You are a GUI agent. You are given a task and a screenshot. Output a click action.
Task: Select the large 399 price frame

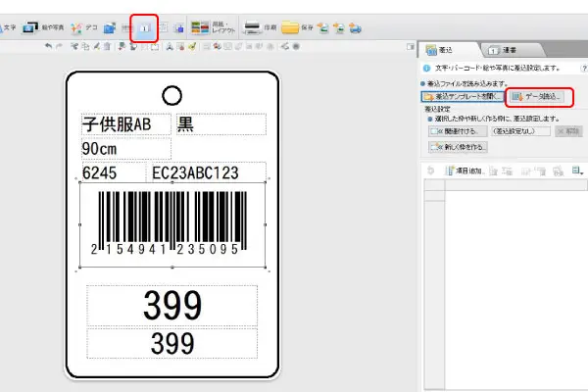click(172, 306)
